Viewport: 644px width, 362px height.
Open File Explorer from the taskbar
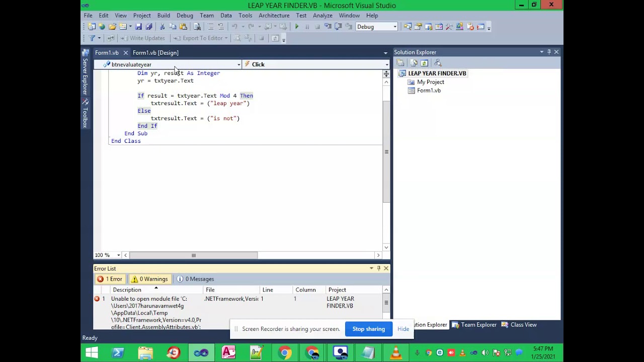click(145, 353)
